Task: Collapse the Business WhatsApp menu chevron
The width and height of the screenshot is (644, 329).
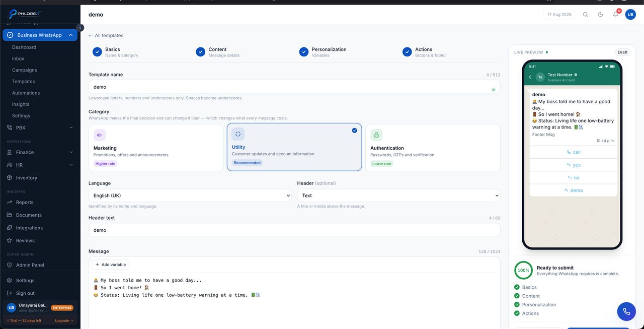Action: click(x=70, y=35)
